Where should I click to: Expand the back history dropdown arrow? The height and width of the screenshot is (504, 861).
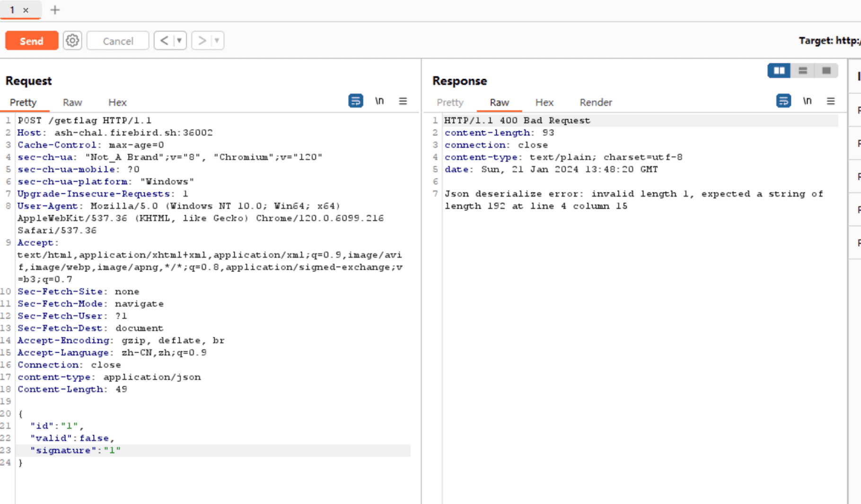[179, 41]
